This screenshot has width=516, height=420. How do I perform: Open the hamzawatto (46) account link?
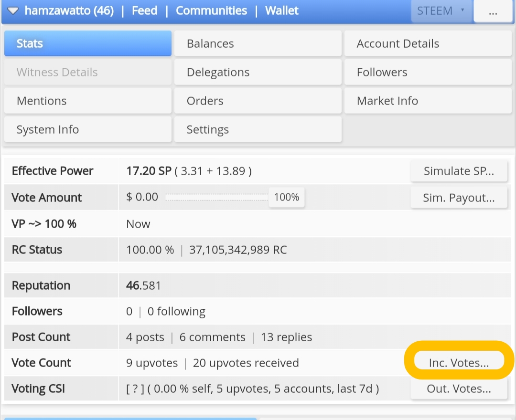point(69,10)
